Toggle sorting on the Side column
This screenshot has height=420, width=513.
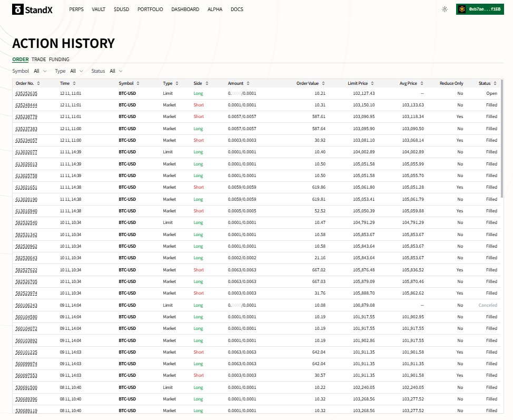click(206, 83)
